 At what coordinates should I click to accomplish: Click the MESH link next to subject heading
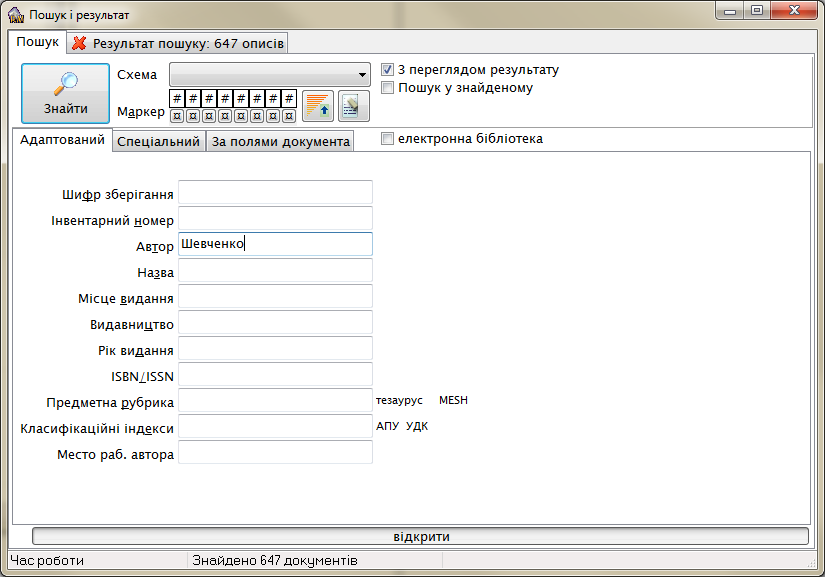coord(453,401)
